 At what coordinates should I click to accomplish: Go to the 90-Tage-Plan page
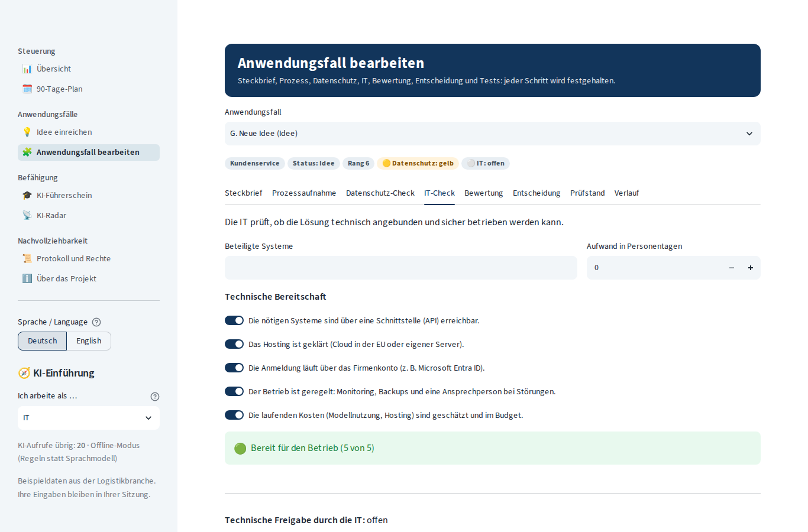click(x=89, y=89)
